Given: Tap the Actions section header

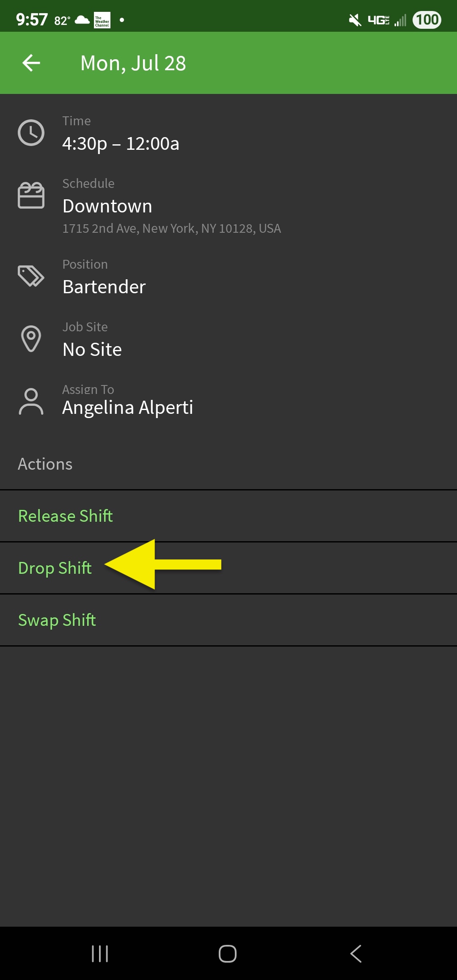Looking at the screenshot, I should (45, 464).
